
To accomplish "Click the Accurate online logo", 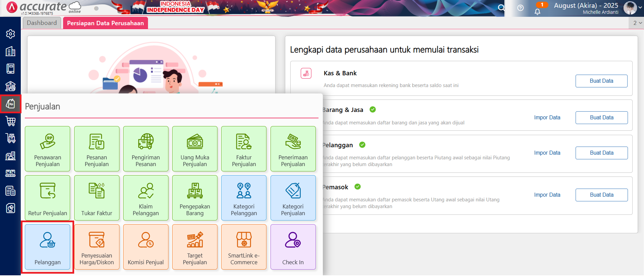I will [x=44, y=8].
